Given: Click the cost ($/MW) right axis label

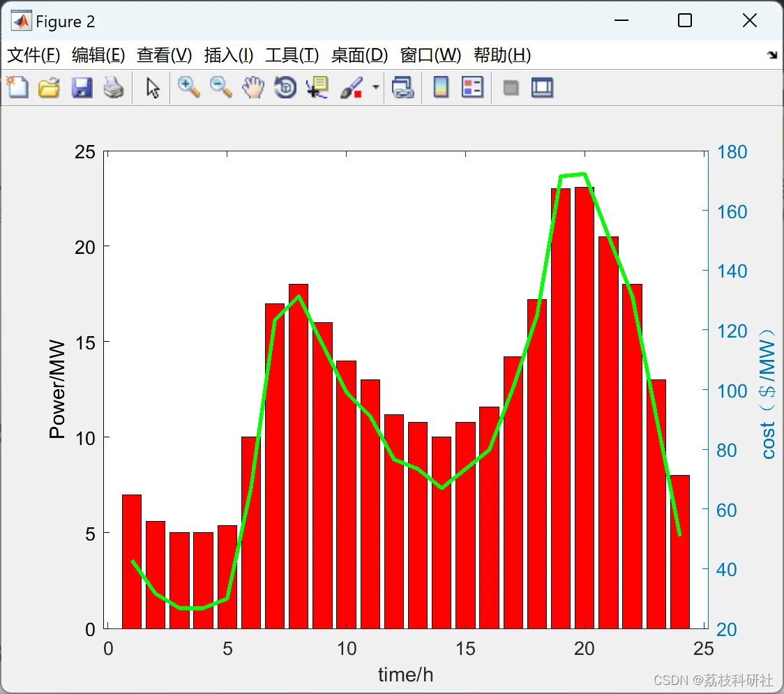Looking at the screenshot, I should (767, 393).
